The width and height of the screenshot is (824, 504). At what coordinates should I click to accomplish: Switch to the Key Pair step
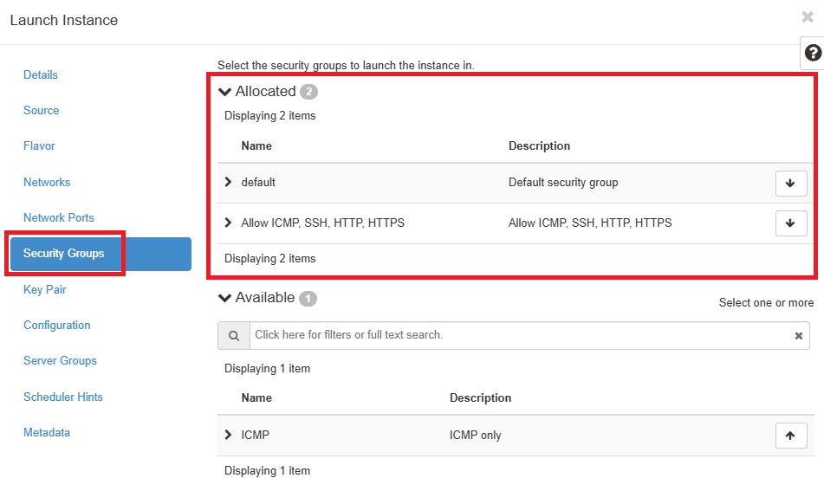[45, 290]
